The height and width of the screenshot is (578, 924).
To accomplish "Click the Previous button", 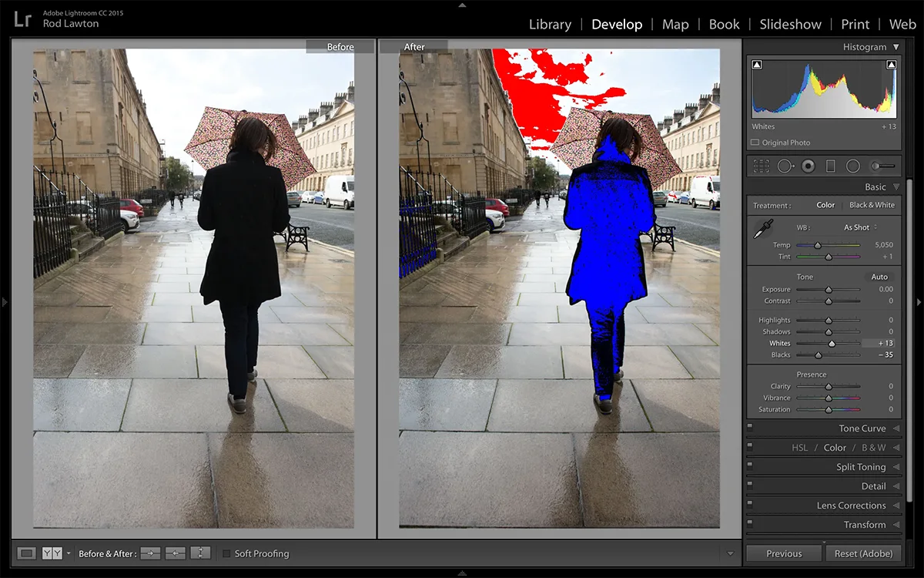I will [x=784, y=553].
